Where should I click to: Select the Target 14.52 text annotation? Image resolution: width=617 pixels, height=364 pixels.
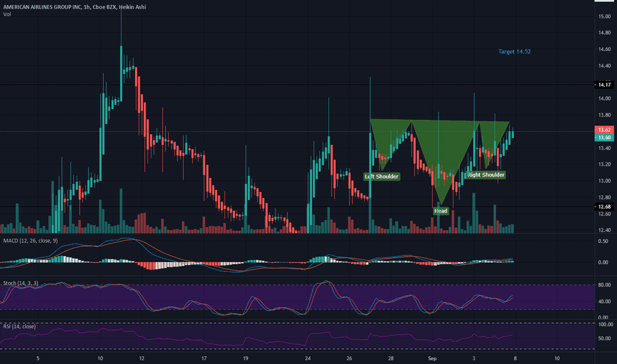514,52
